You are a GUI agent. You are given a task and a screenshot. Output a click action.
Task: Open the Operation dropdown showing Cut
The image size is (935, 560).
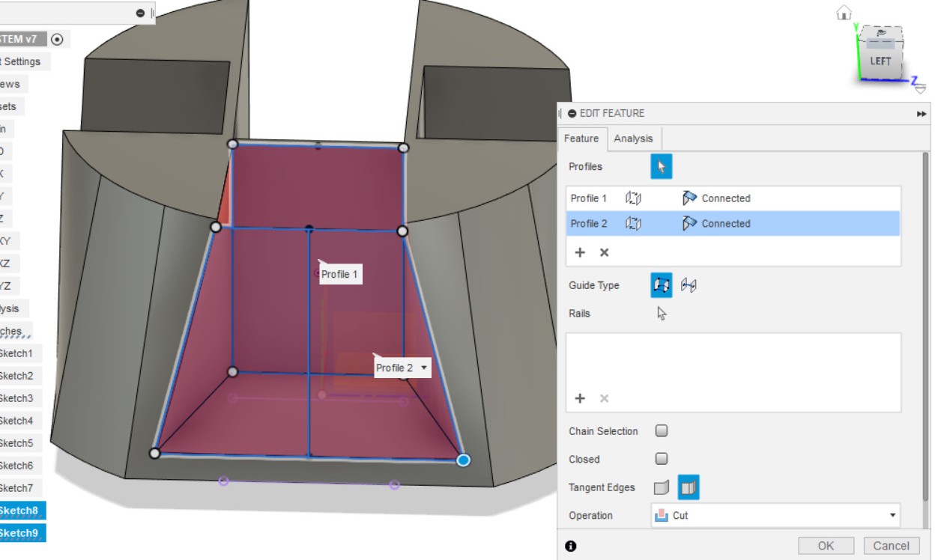[775, 515]
